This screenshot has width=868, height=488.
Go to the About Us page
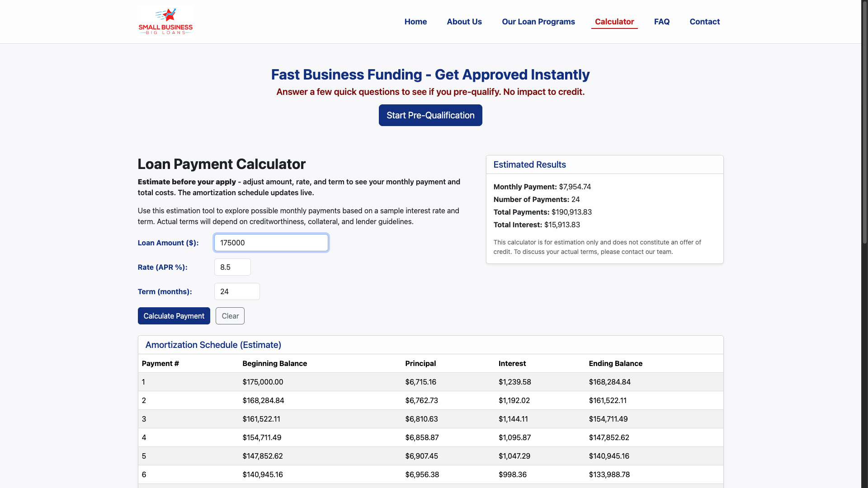[x=464, y=22]
